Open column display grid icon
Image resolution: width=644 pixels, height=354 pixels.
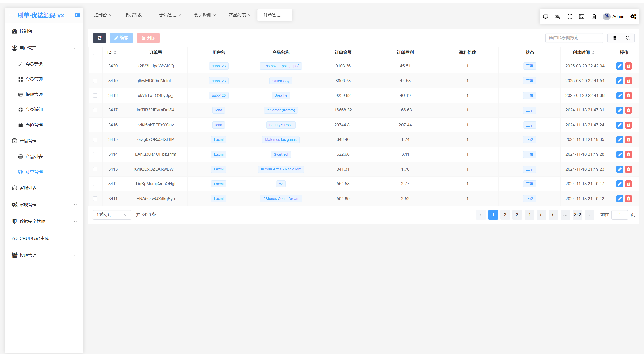[614, 38]
